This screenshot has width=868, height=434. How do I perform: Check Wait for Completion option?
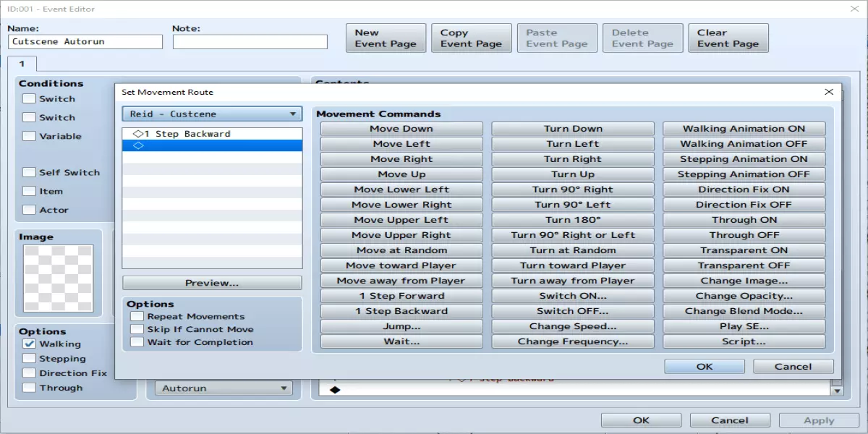(137, 342)
